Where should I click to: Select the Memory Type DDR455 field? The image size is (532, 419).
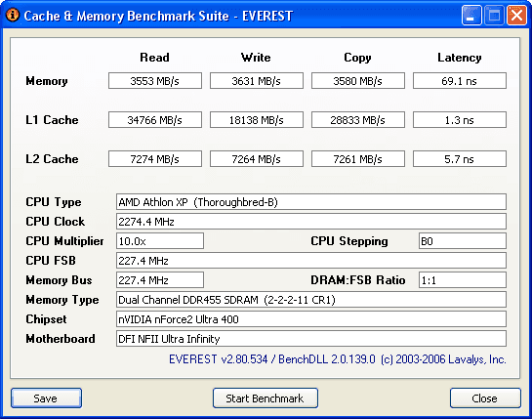pyautogui.click(x=311, y=300)
